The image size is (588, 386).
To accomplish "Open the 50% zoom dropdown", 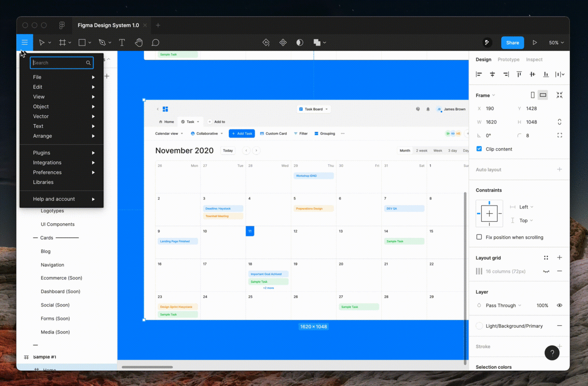I will [x=556, y=43].
